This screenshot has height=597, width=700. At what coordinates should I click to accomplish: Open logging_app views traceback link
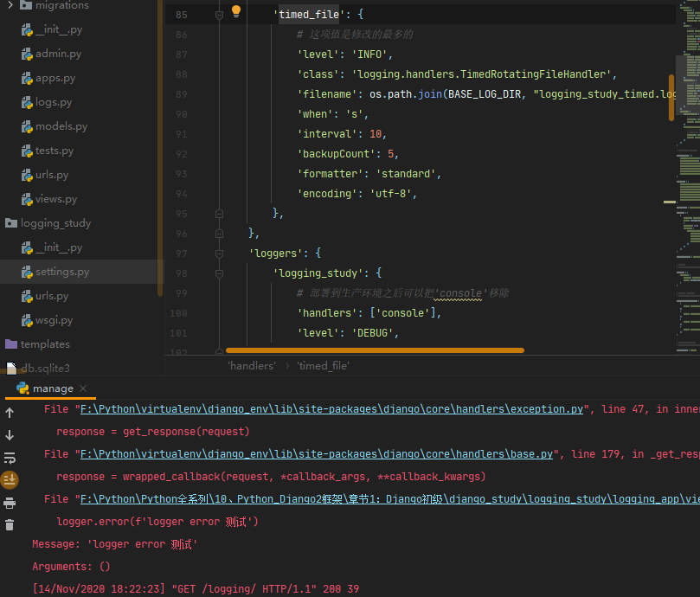(390, 499)
